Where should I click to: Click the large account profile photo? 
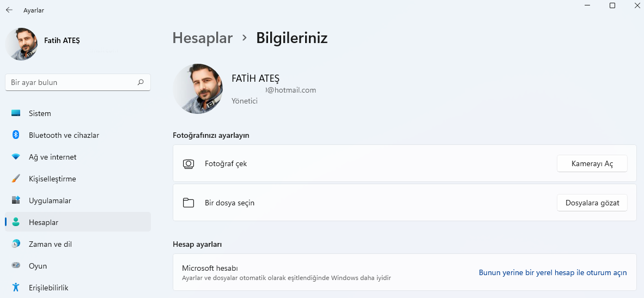coord(198,89)
